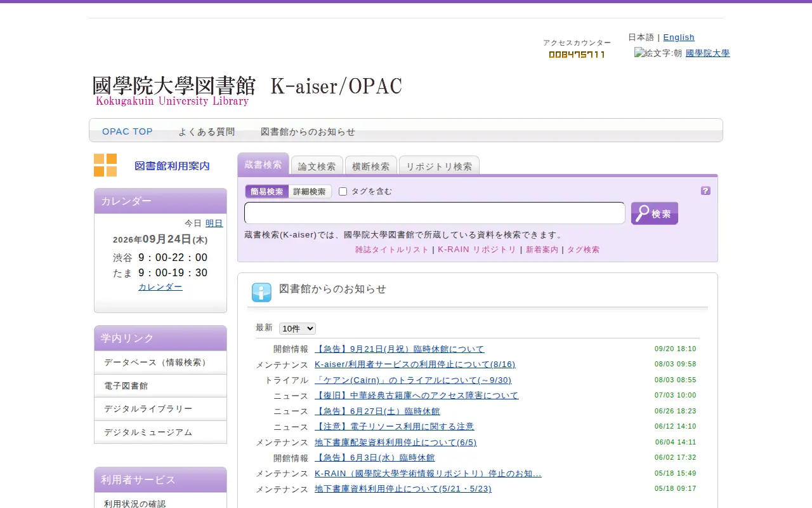The width and height of the screenshot is (812, 508).
Task: Click the blue info icon by 図書館からのお知らせ
Action: 261,292
